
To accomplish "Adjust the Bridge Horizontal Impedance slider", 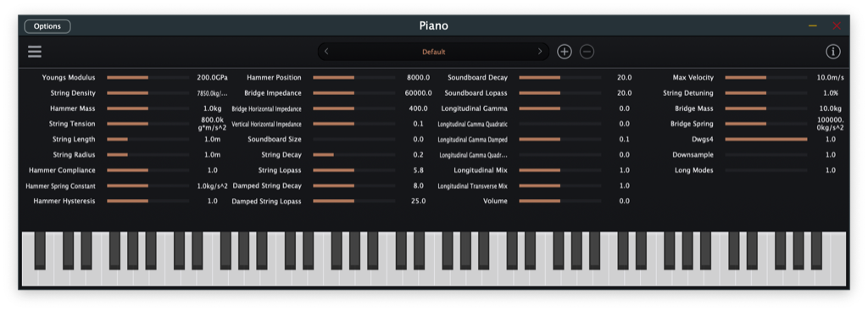I will point(353,108).
